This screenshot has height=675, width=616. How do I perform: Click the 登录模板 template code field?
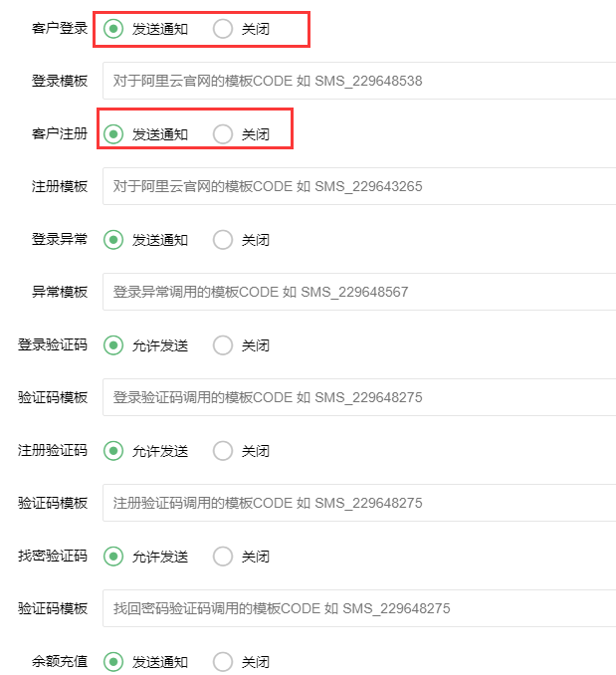(x=358, y=81)
